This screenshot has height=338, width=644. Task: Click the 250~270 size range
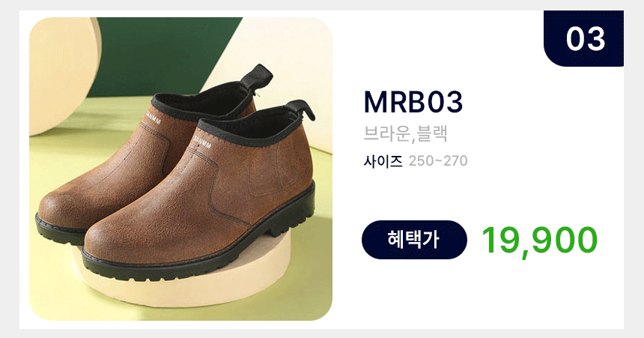point(438,161)
